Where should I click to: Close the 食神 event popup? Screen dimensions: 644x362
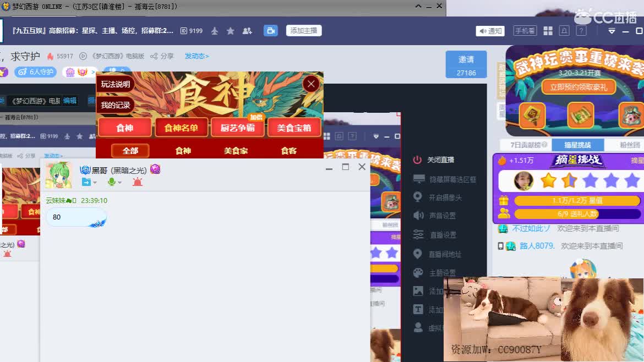(x=311, y=84)
